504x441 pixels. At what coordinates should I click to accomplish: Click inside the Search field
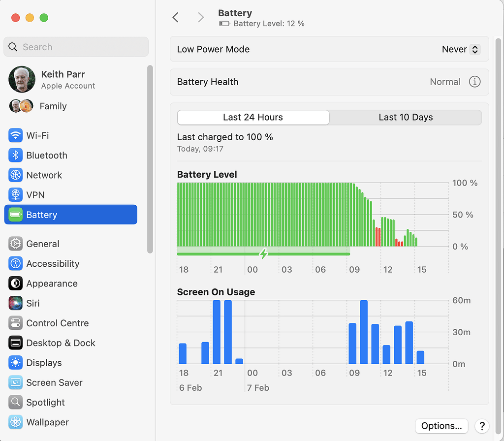click(76, 47)
